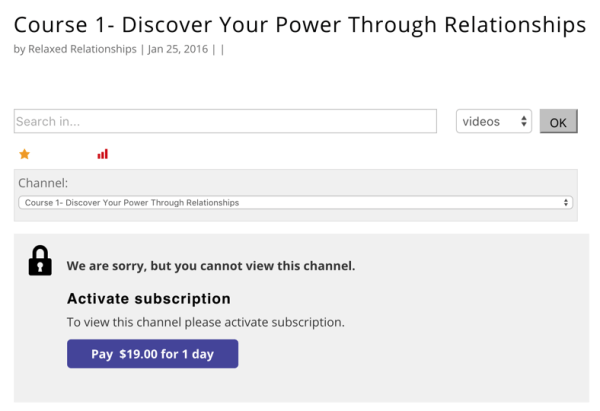Image resolution: width=600 pixels, height=411 pixels.
Task: Click the black padlock icon
Action: [x=40, y=260]
